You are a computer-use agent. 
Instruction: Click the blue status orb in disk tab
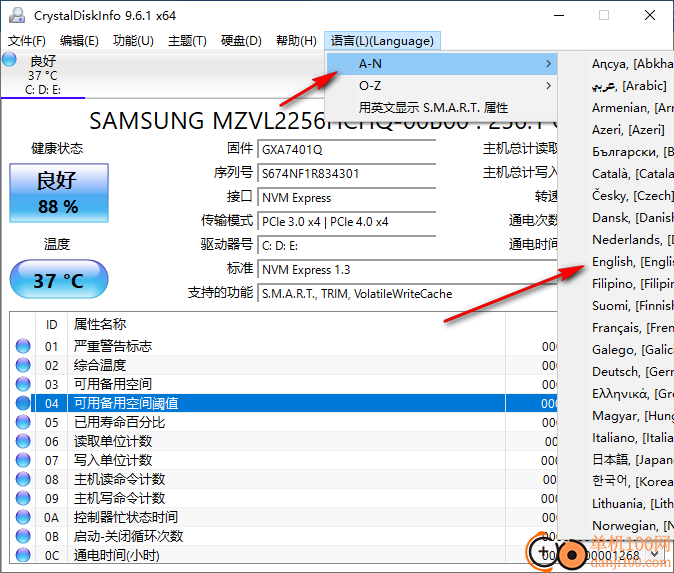[9, 59]
